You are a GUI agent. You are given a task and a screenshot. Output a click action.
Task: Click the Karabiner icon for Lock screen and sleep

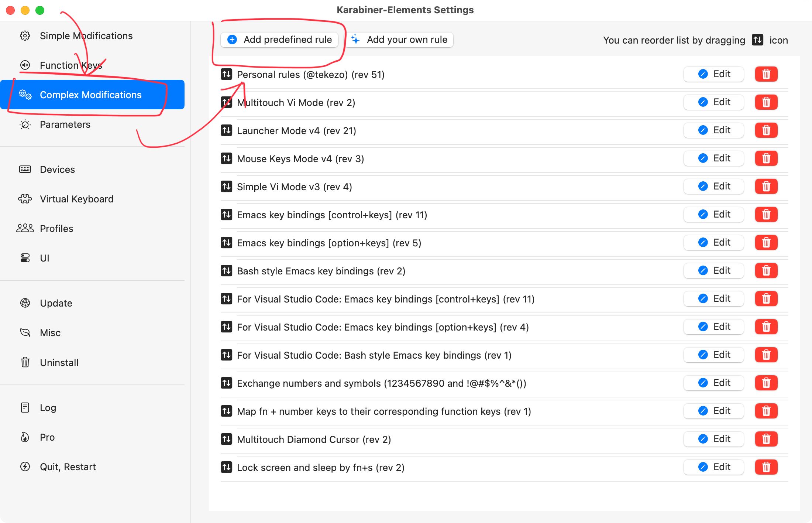[x=227, y=467]
